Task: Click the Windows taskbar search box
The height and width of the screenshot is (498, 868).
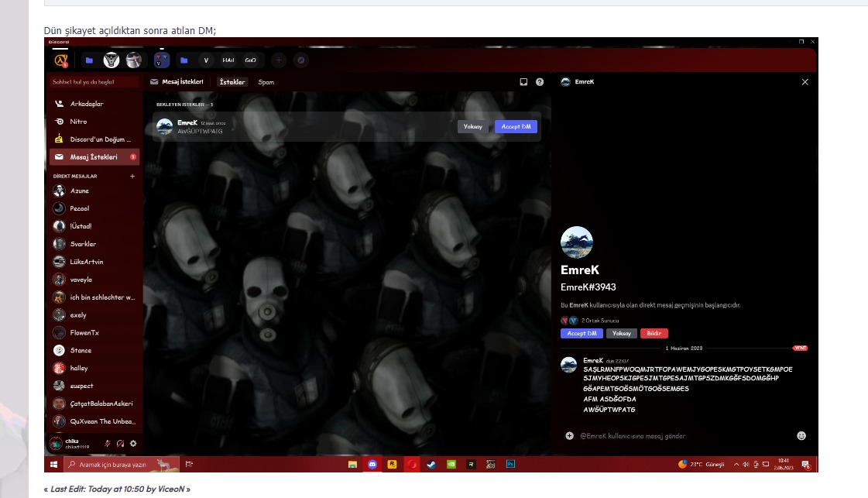Action: (122, 464)
